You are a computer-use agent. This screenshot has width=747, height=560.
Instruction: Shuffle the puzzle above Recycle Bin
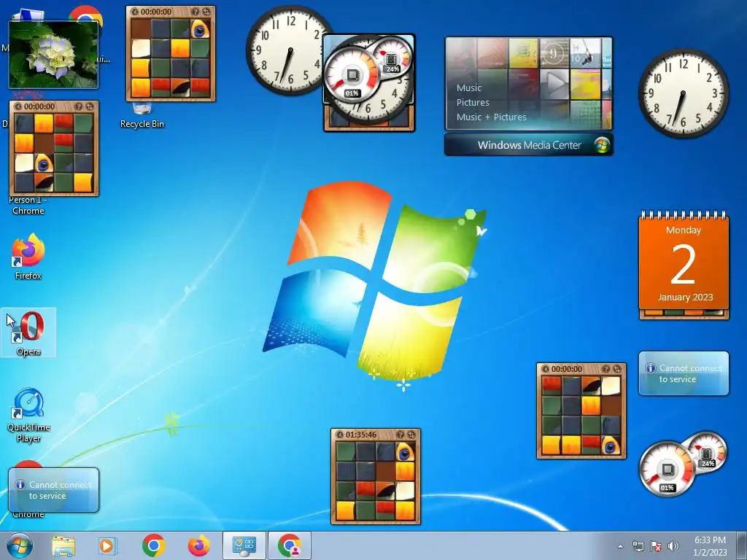click(x=206, y=12)
